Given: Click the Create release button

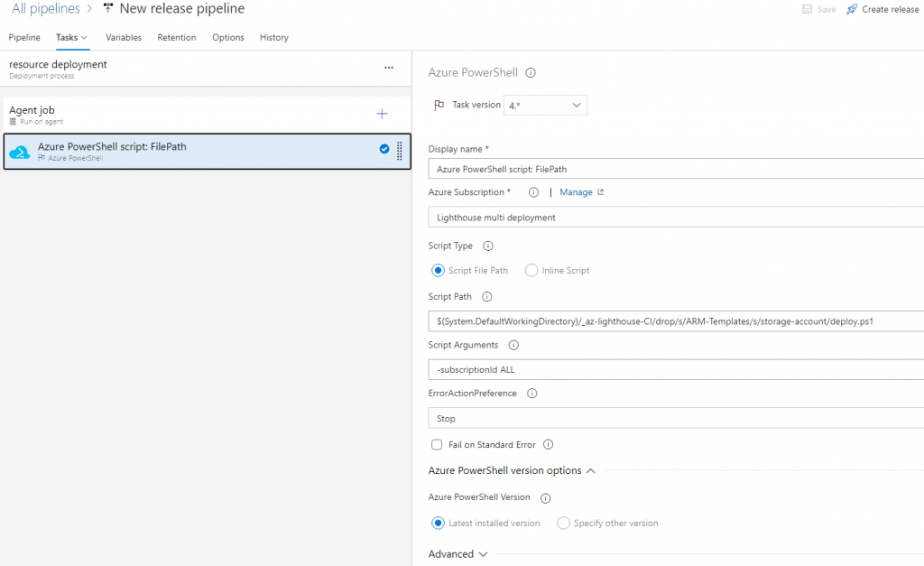Looking at the screenshot, I should click(882, 9).
